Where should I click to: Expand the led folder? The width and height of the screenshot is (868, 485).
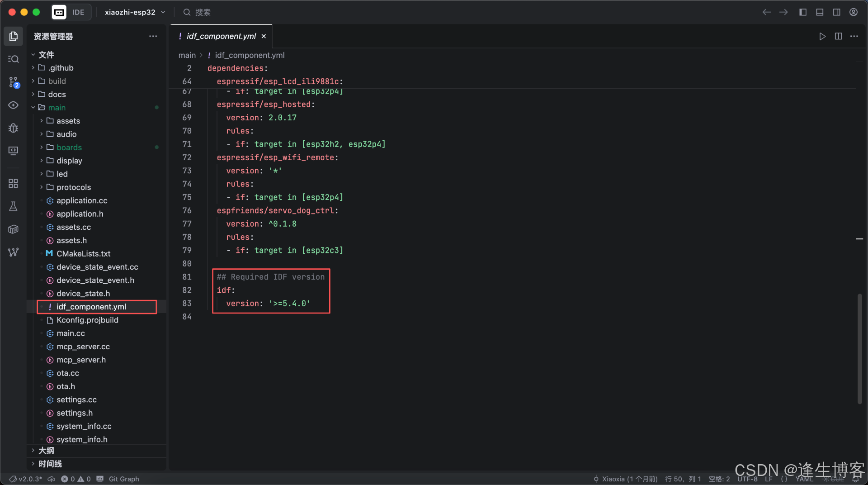62,174
